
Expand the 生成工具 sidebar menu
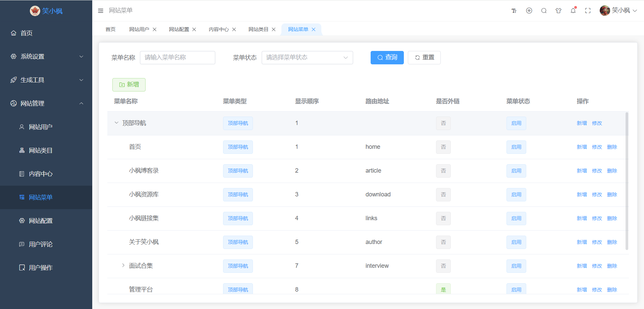81,80
